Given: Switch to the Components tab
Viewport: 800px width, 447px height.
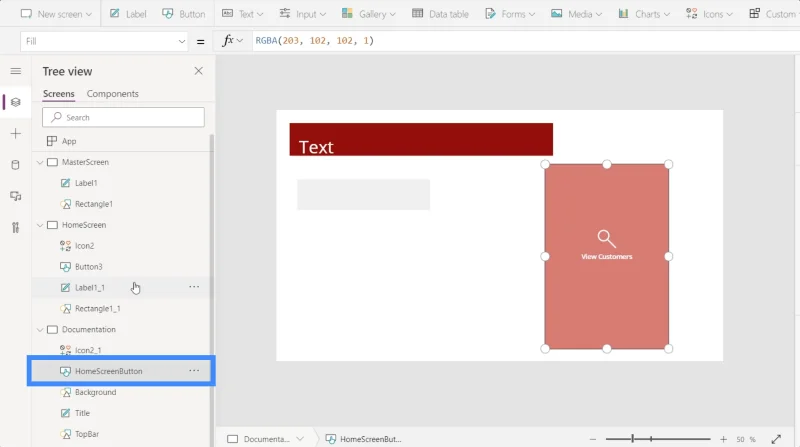Looking at the screenshot, I should point(112,94).
